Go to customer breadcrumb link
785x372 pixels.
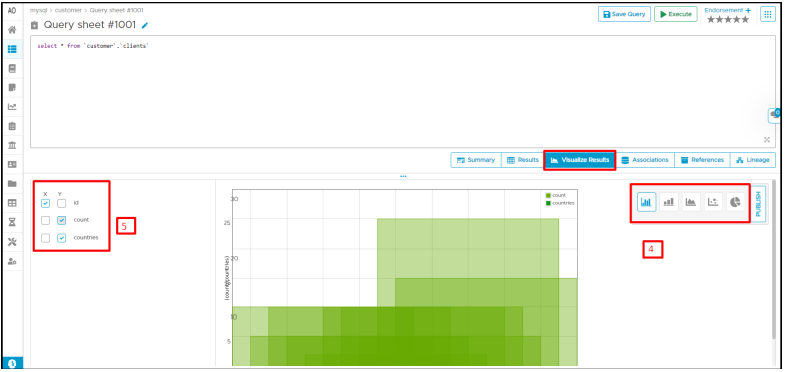coord(68,10)
